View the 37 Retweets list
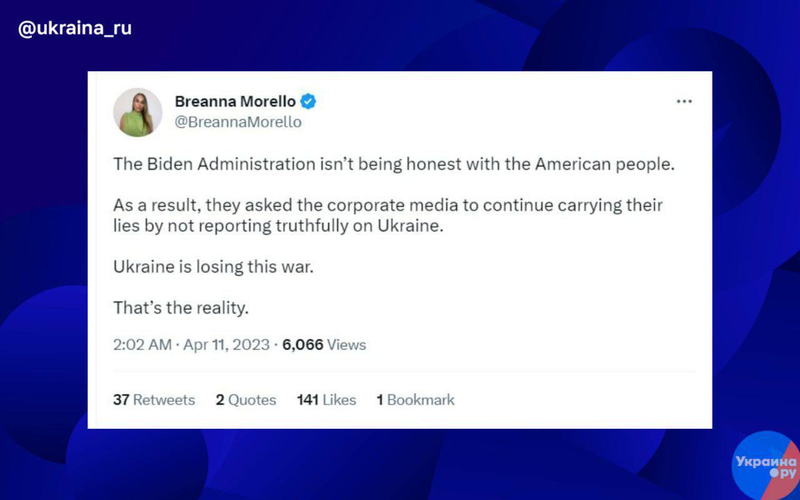 coord(154,400)
